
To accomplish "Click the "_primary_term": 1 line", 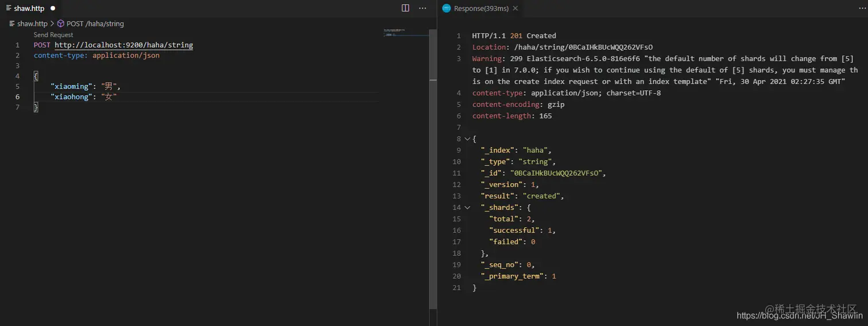I will 518,277.
